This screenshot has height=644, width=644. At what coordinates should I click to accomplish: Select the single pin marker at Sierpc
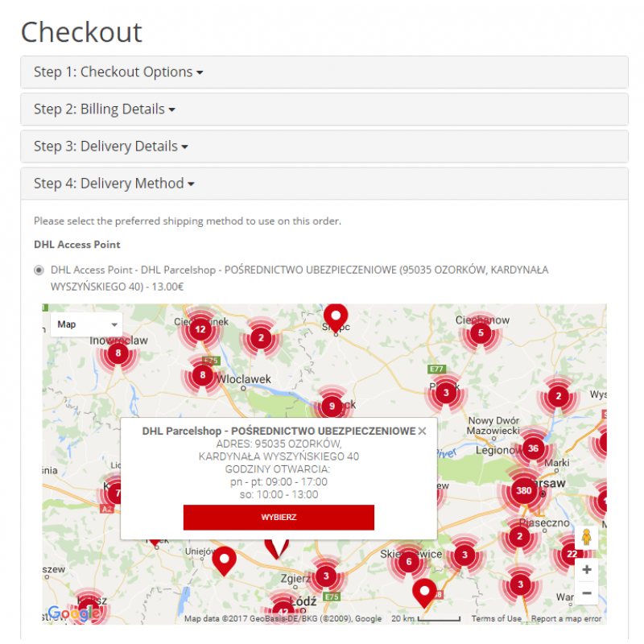tap(336, 318)
